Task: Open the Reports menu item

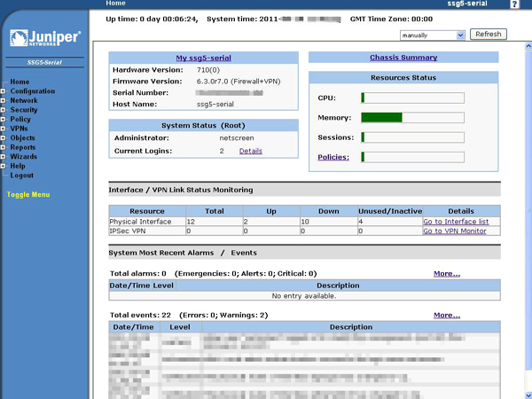Action: pos(23,147)
